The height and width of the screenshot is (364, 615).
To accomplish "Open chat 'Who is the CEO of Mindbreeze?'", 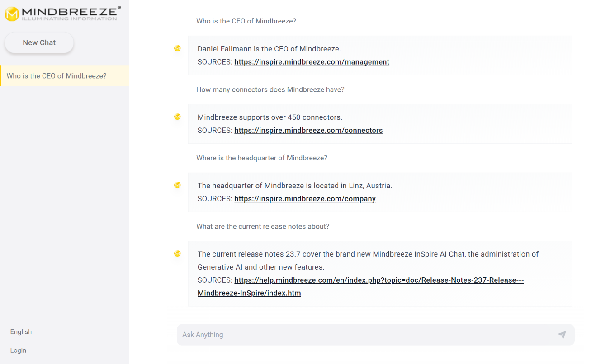I will 65,76.
